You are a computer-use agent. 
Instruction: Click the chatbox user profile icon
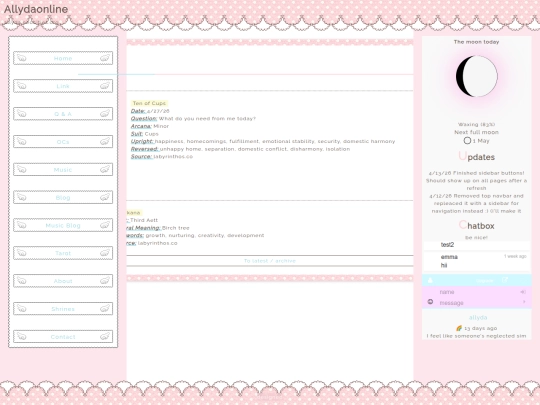coord(430,280)
